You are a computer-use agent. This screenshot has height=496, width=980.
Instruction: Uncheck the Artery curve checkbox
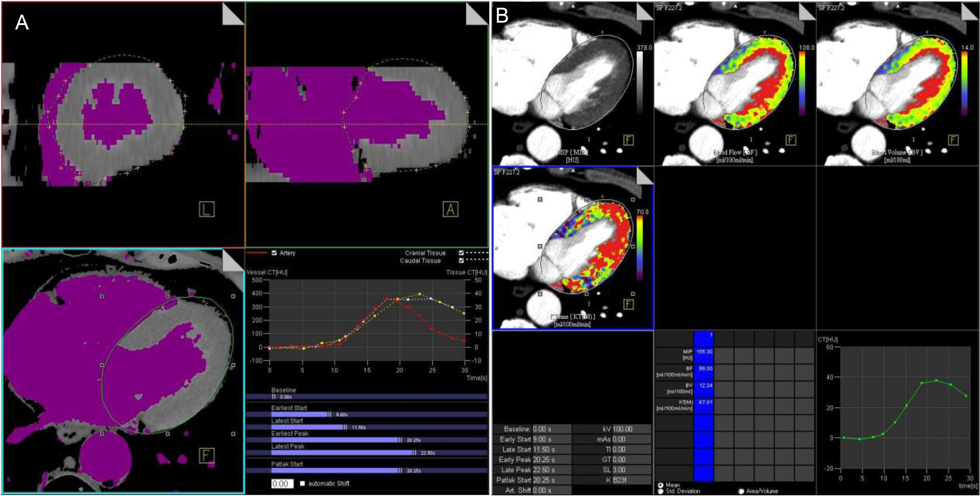point(274,253)
